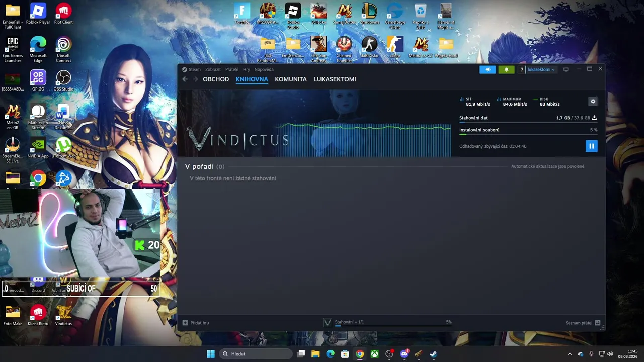Click Instalování souborů progress bar
This screenshot has height=362, width=644.
(528, 134)
